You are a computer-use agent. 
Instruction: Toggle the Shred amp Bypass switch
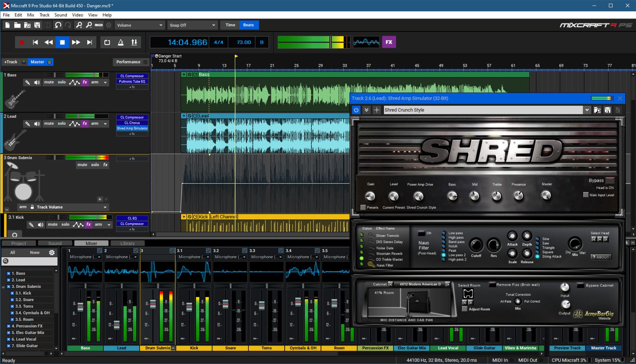610,180
